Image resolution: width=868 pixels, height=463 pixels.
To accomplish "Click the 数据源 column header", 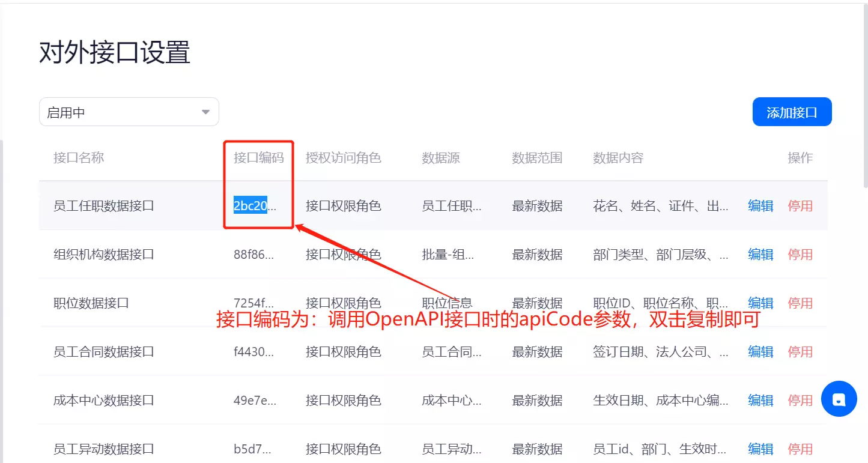I will [x=441, y=158].
